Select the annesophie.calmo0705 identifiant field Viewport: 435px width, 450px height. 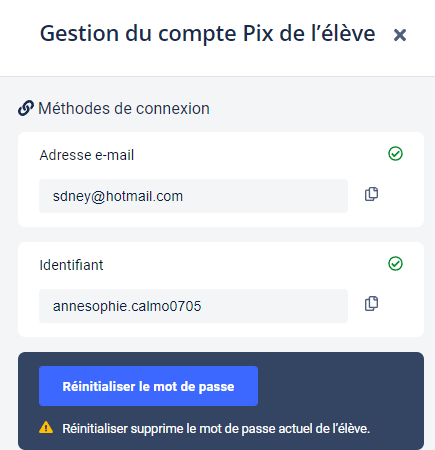click(193, 306)
